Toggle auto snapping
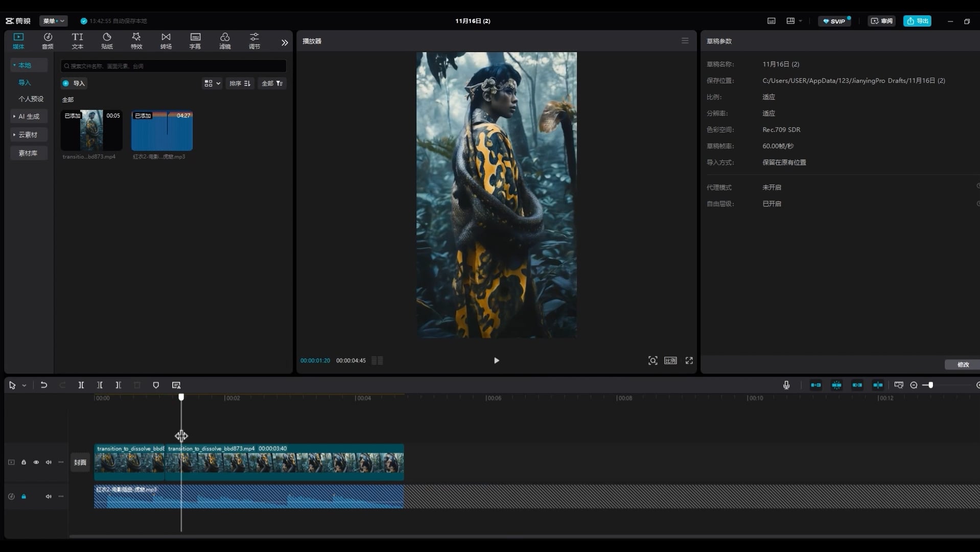Screen dimensions: 980x552 (836, 385)
